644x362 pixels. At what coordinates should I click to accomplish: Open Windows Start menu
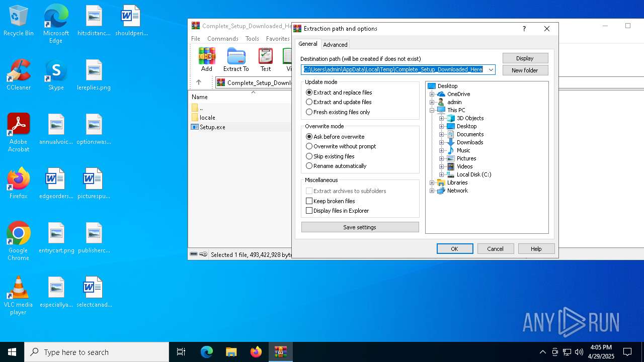click(12, 352)
